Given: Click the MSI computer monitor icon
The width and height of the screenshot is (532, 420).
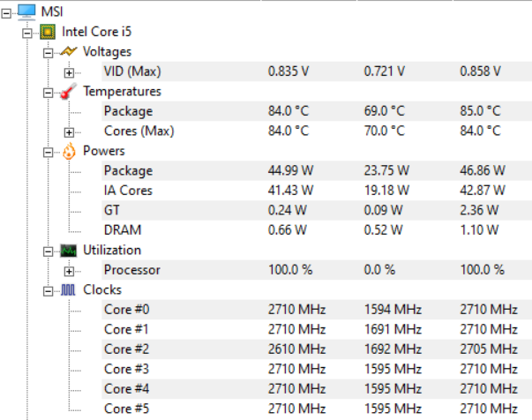Looking at the screenshot, I should tap(26, 11).
